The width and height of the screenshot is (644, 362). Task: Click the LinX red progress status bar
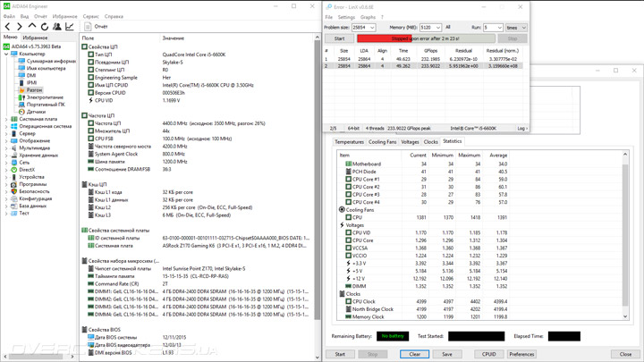[426, 38]
